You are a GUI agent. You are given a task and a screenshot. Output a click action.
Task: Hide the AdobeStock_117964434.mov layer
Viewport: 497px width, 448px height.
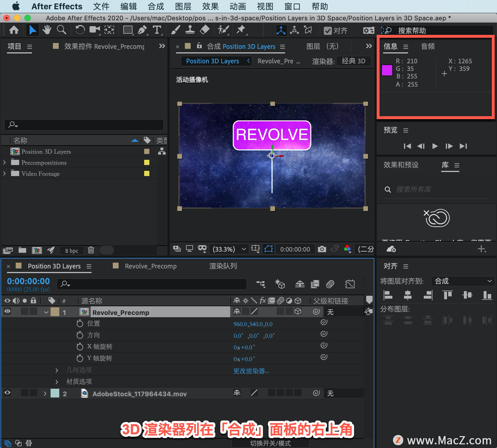click(x=8, y=393)
